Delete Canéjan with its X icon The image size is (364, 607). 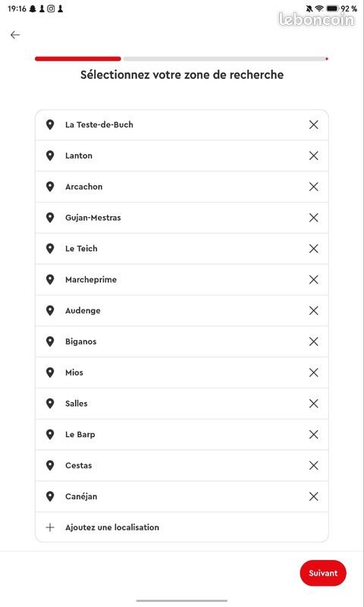(x=313, y=496)
